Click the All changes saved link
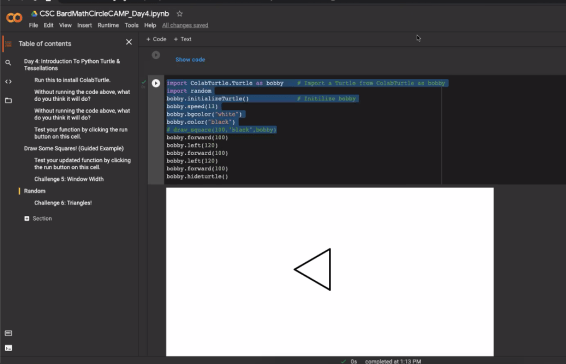 tap(185, 25)
